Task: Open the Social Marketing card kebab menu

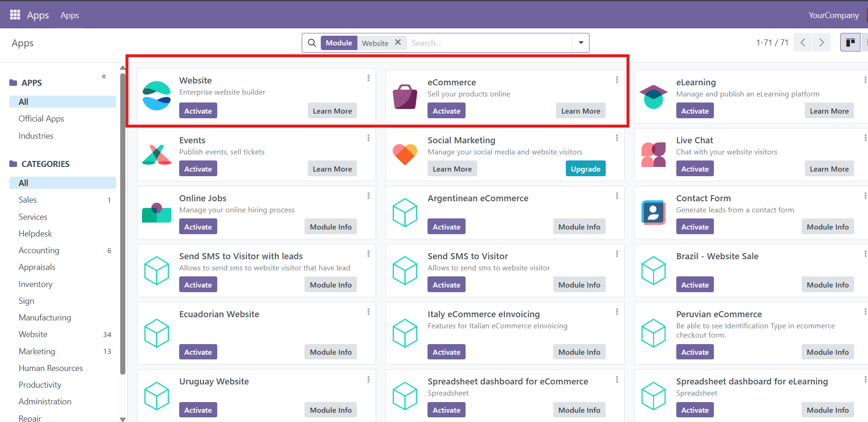Action: click(617, 138)
